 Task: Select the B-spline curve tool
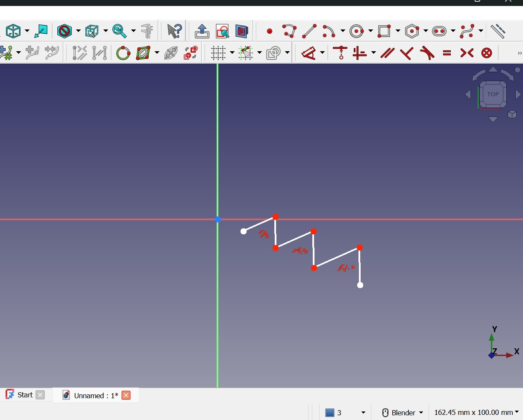pos(467,31)
